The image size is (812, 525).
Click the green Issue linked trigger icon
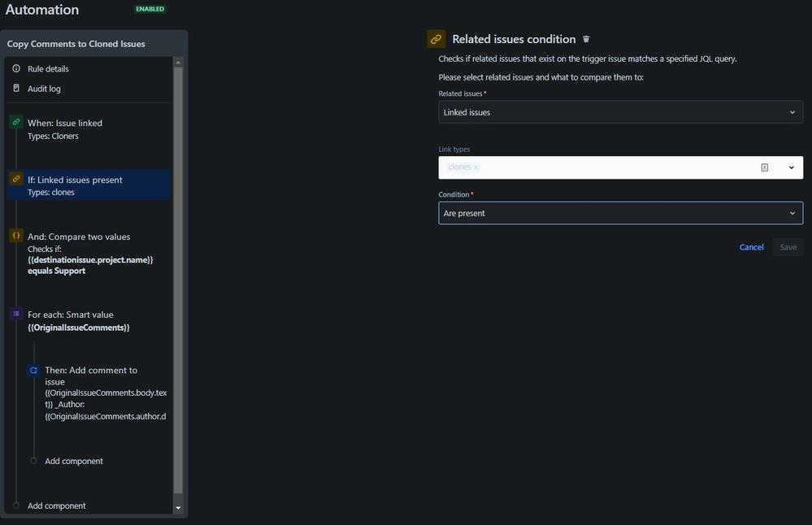(x=16, y=122)
